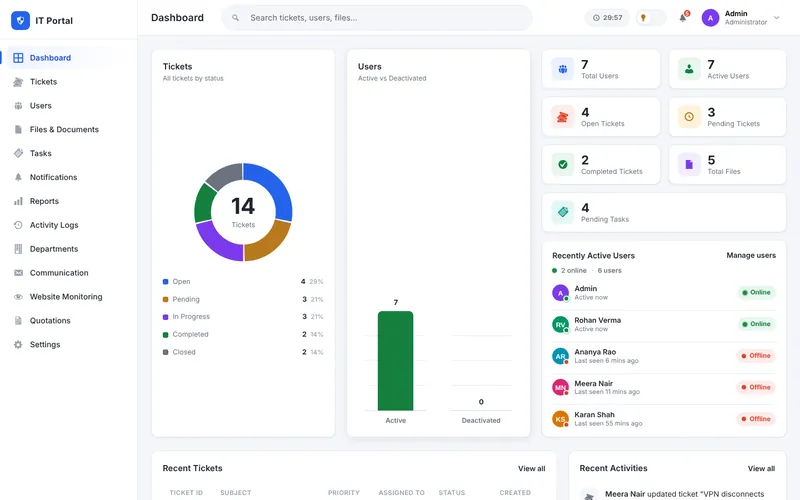The height and width of the screenshot is (500, 800).
Task: Click the Active Users green person icon
Action: click(689, 69)
